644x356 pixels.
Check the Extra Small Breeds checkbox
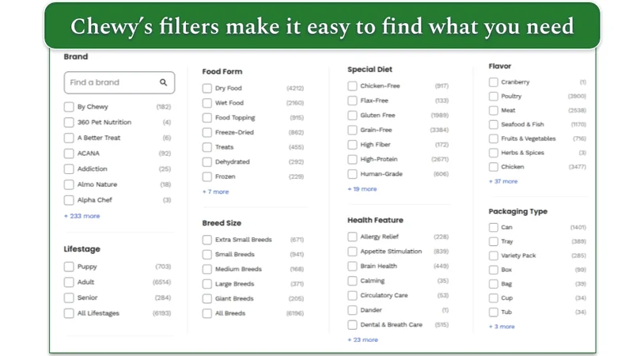[x=207, y=240]
